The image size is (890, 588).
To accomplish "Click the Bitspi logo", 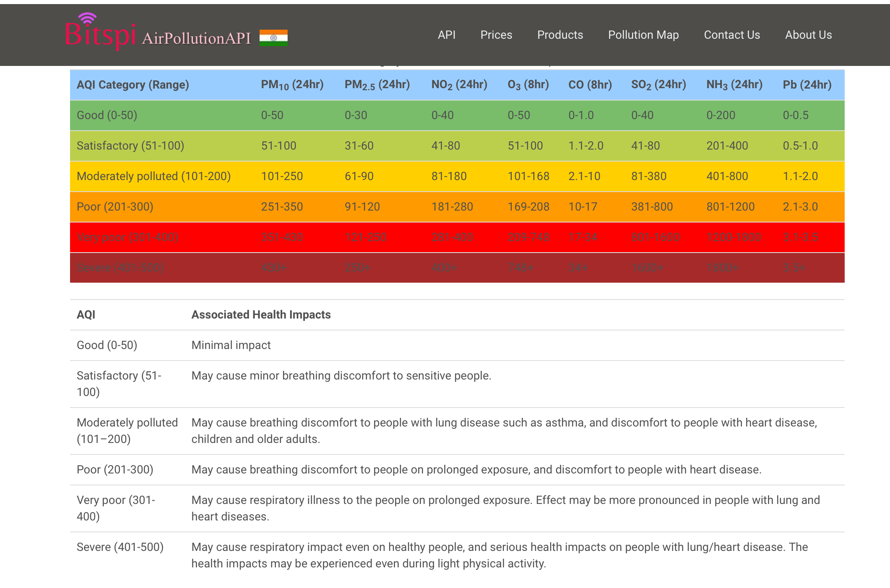I will (100, 34).
